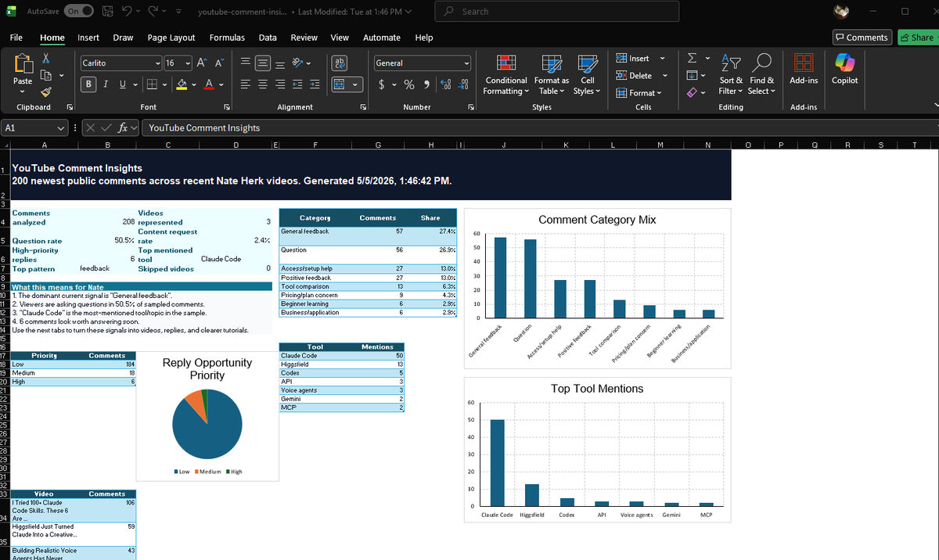Click the AutoSum sigma icon
Viewport: 939px width, 560px height.
point(692,59)
